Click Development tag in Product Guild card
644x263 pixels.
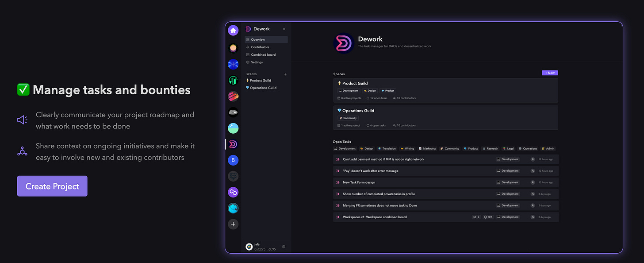[349, 91]
